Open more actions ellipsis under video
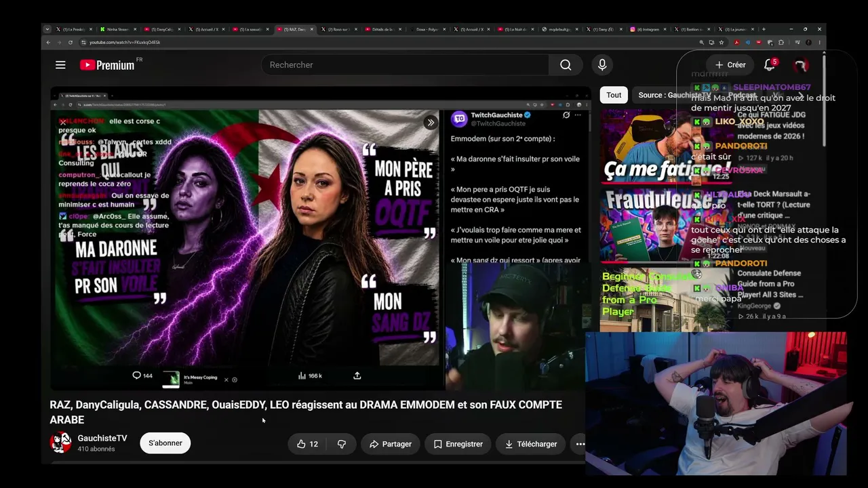 pos(580,444)
